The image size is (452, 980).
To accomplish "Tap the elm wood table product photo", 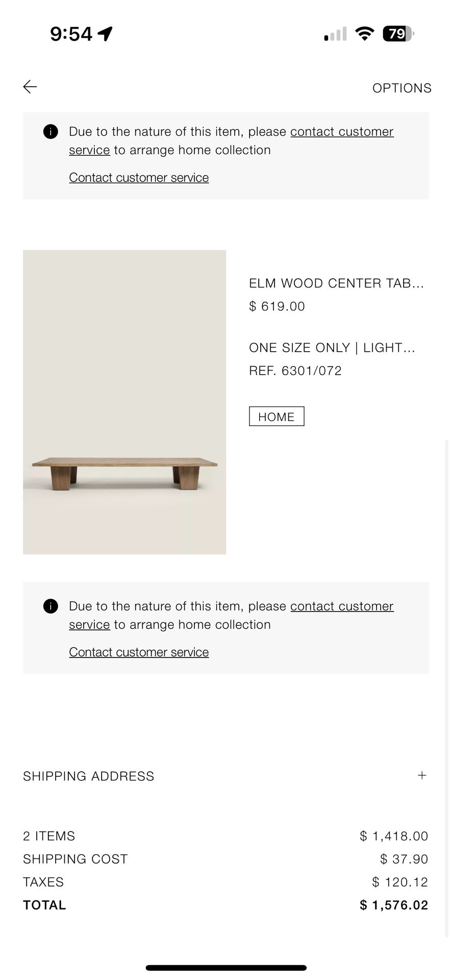I will (124, 402).
